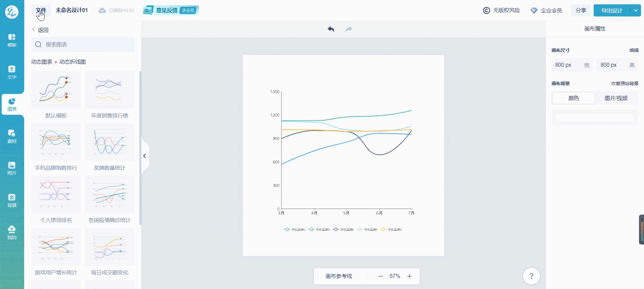Open the 我的 uploads panel

click(12, 233)
